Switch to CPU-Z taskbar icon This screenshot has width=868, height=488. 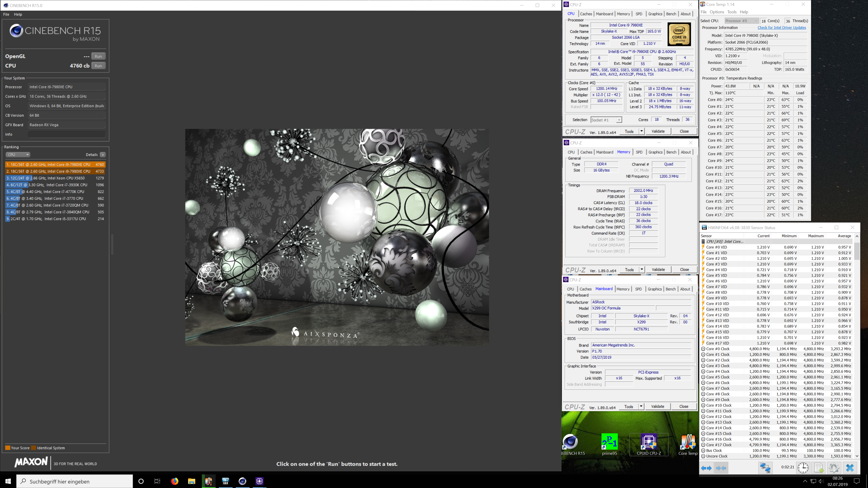click(x=259, y=481)
